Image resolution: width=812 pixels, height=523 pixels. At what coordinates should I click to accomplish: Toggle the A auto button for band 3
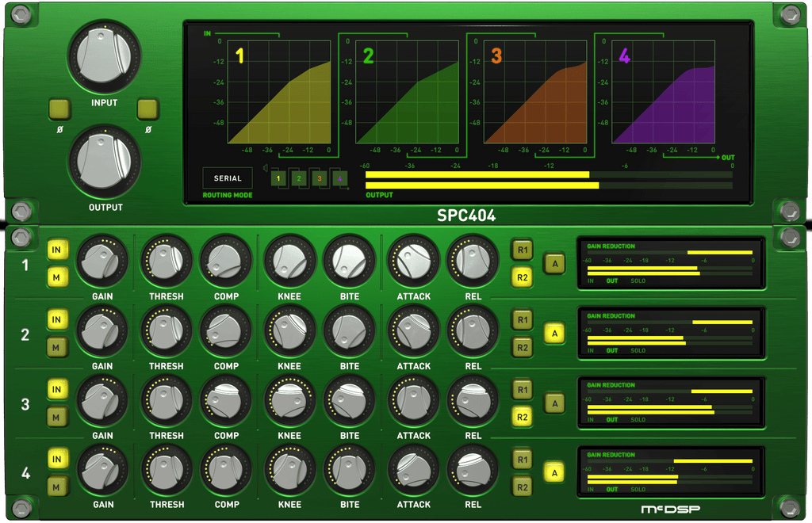554,403
